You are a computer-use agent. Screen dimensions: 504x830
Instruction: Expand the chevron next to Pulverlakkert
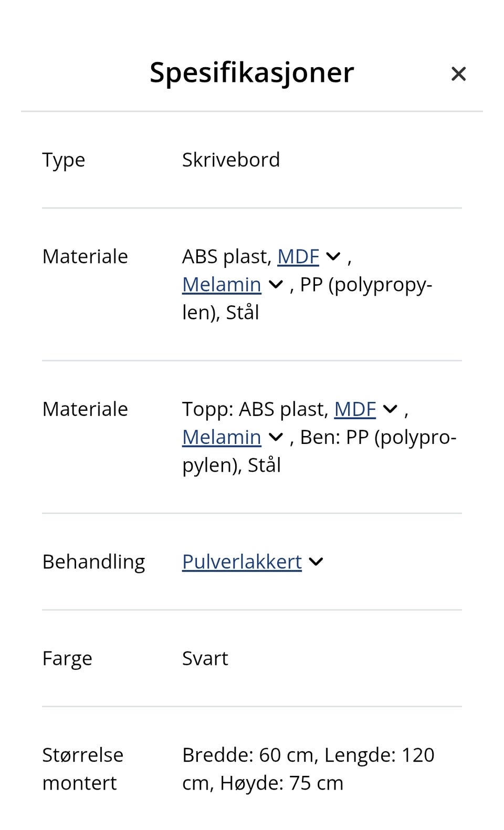(x=316, y=562)
